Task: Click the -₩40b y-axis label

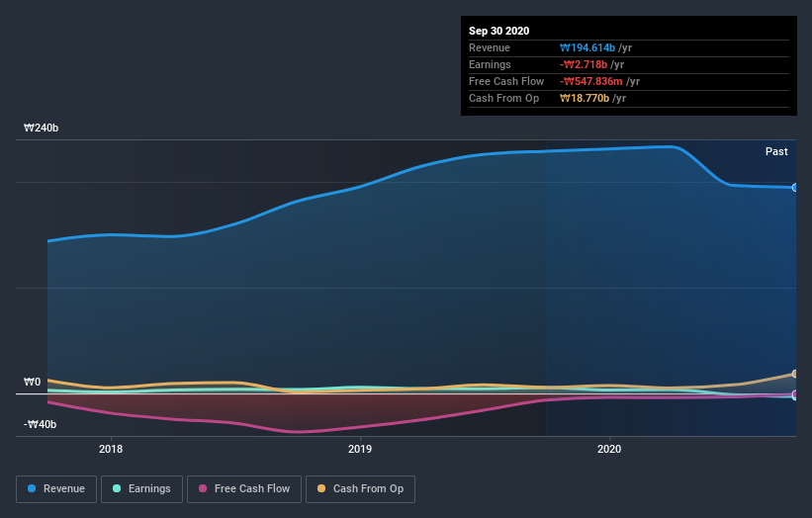Action: point(40,424)
